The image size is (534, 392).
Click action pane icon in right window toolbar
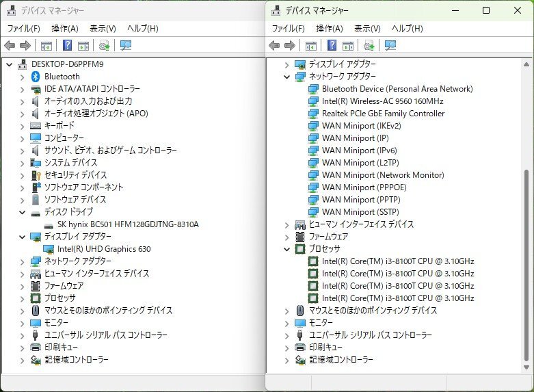click(348, 45)
